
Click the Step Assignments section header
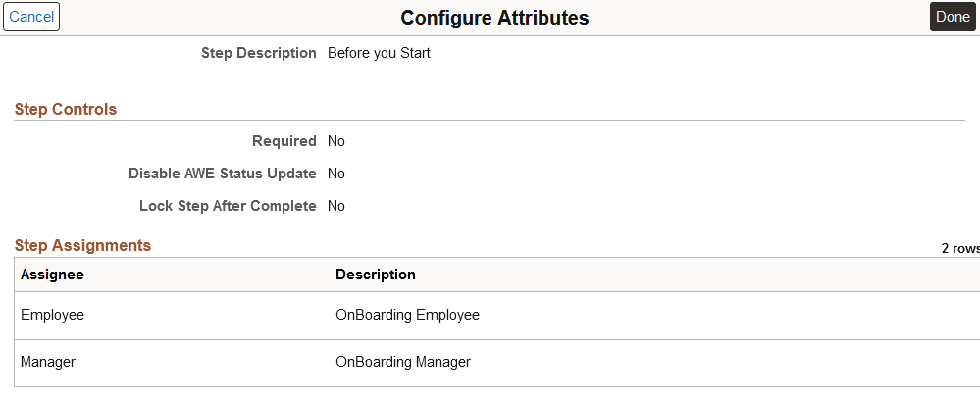[x=83, y=245]
